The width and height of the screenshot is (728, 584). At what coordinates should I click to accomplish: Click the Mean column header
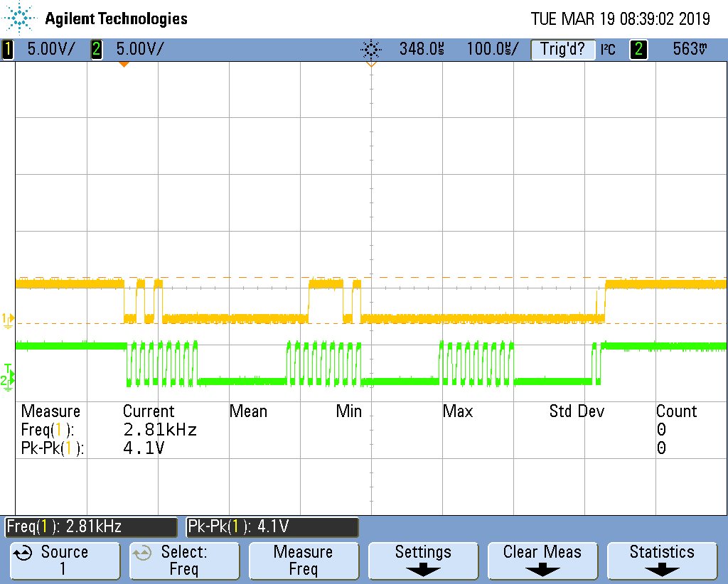(248, 411)
